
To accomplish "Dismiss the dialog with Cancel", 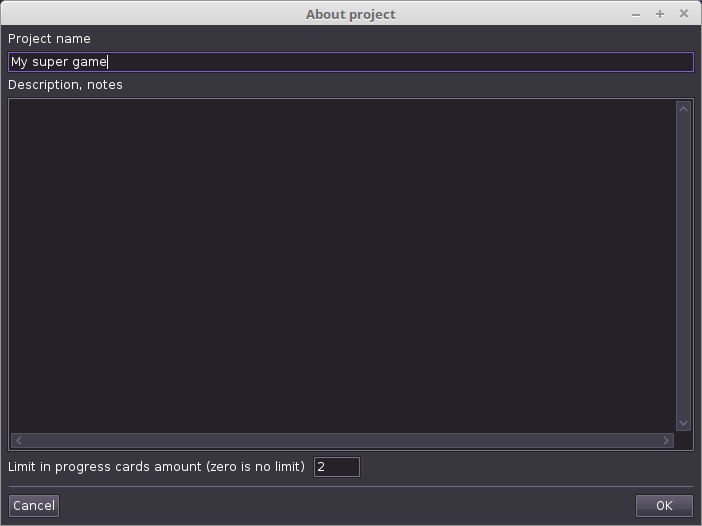I will 34,506.
